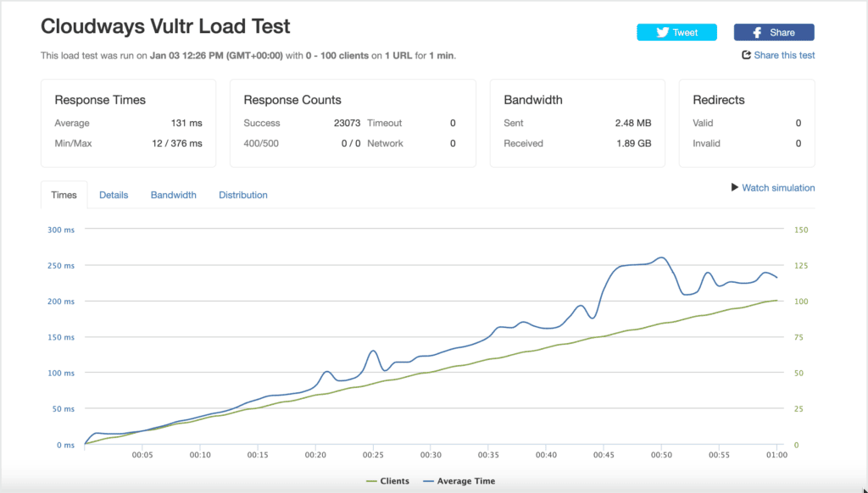868x493 pixels.
Task: Toggle Average Time series in legend
Action: [x=459, y=481]
